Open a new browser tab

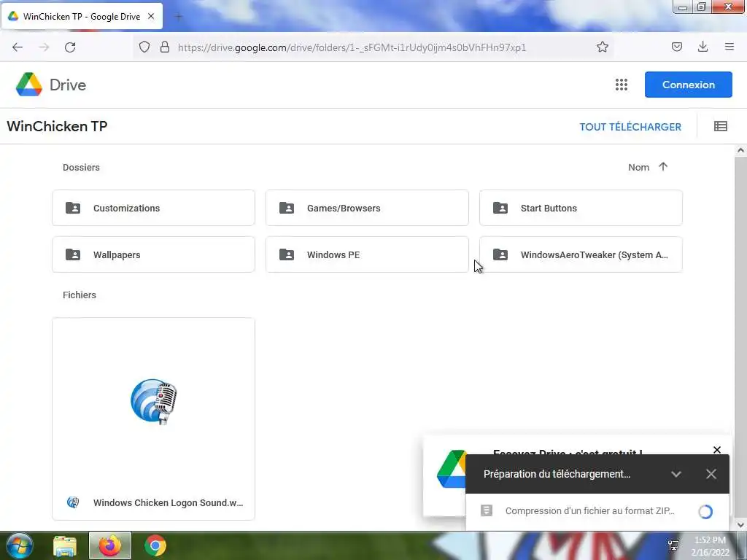click(x=179, y=17)
